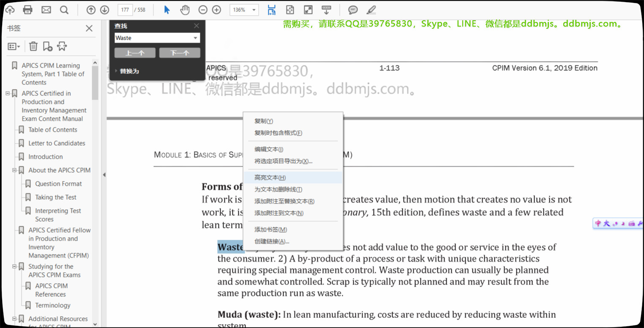Click the Muda (waste): definition heading
644x328 pixels.
(249, 314)
